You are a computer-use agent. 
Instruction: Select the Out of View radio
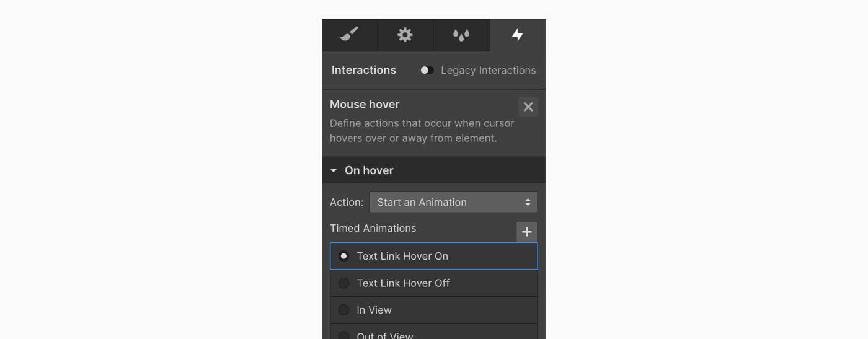pos(343,335)
